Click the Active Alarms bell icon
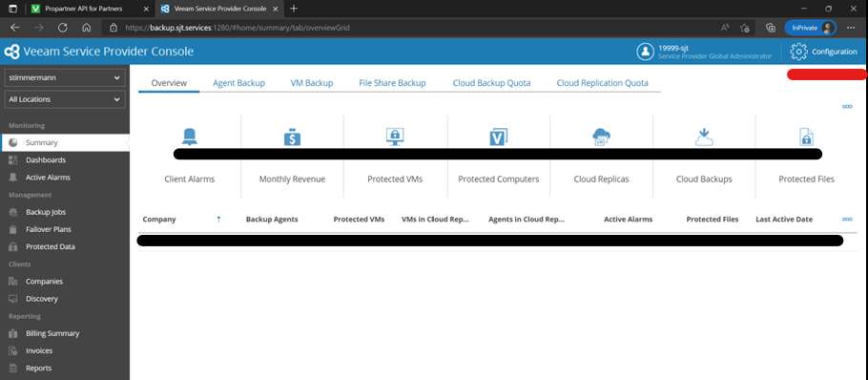The width and height of the screenshot is (868, 380). [13, 178]
